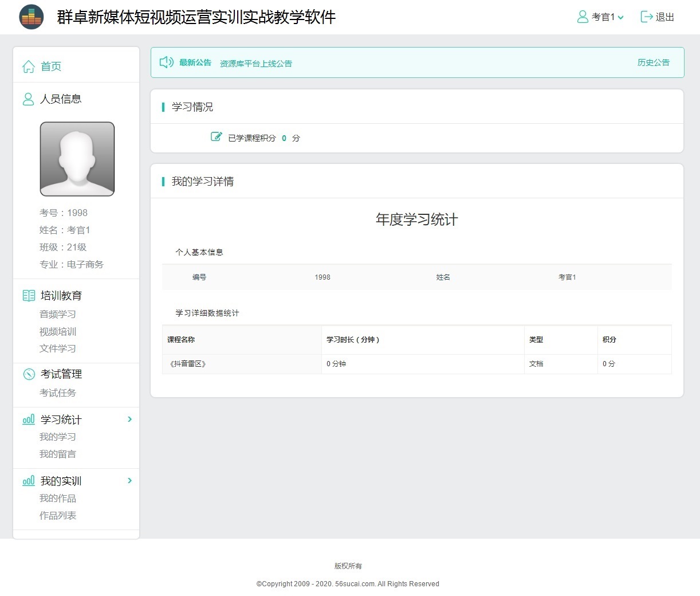Screen dimensions: 700x596
Task: Click the clock icon beside 考试管理
Action: click(29, 374)
